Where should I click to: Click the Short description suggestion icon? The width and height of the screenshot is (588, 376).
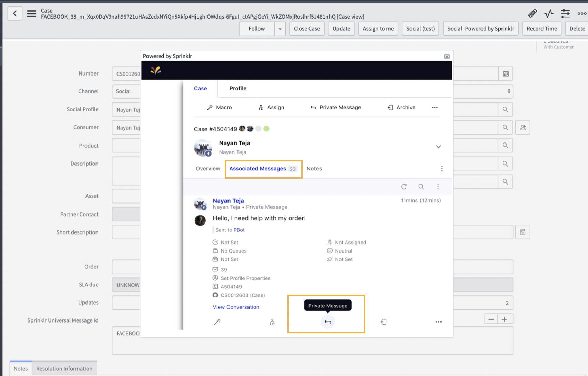(523, 232)
